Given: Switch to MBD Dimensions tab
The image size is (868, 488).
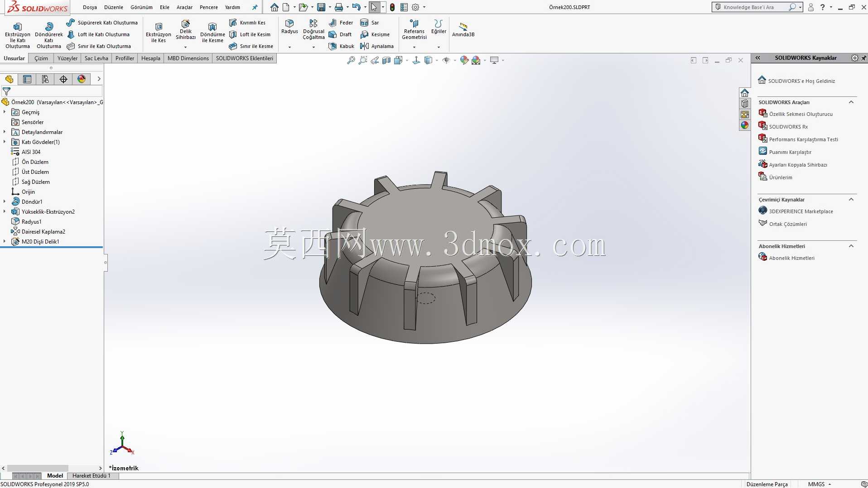Looking at the screenshot, I should click(x=188, y=58).
